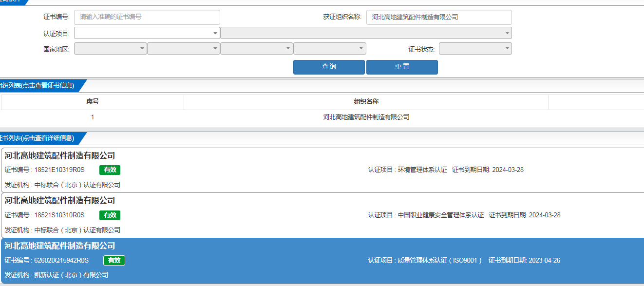This screenshot has height=286, width=644.
Task: Click the 中国职业健康安全管理体系认证 certification item text
Action: (x=441, y=215)
